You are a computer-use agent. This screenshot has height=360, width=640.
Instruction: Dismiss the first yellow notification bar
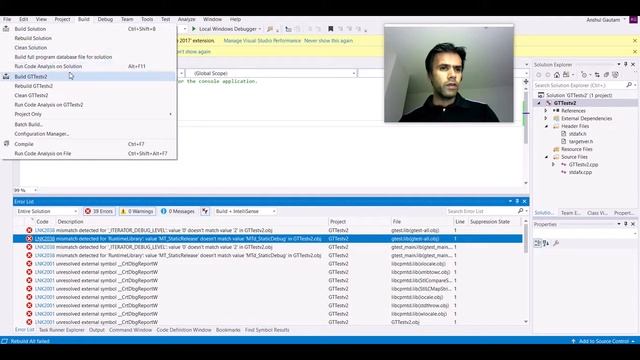pos(635,41)
